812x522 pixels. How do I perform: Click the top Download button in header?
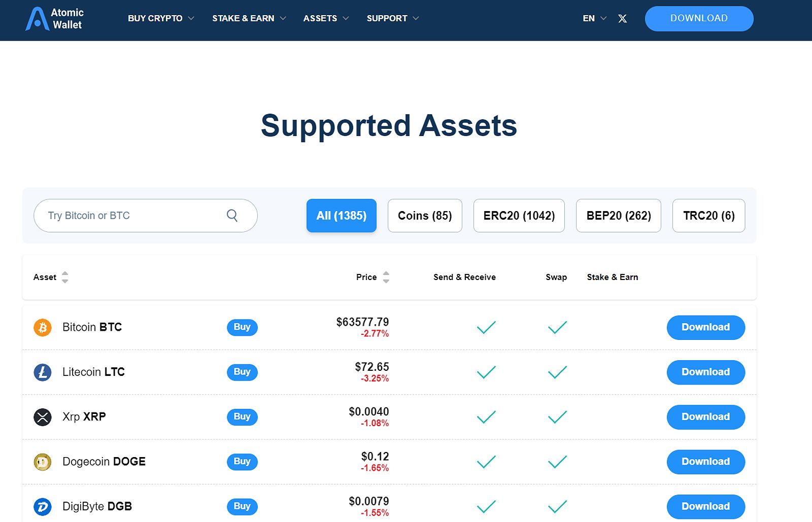(x=699, y=19)
